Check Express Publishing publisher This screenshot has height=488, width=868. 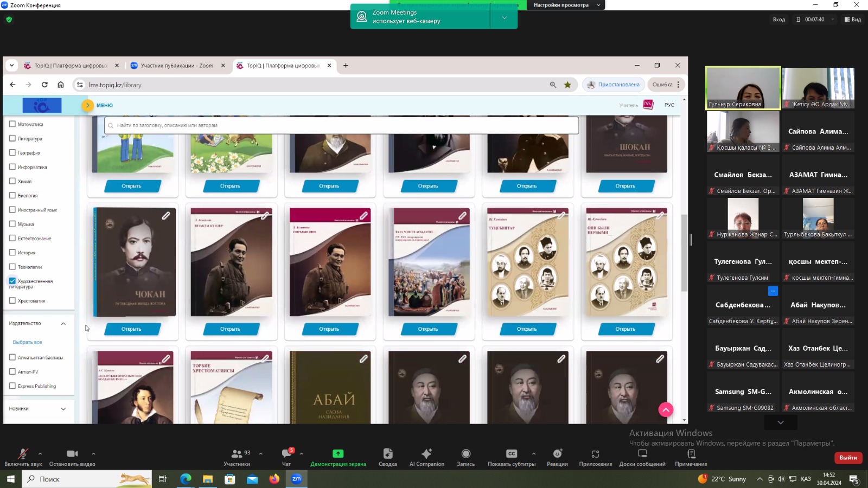12,386
